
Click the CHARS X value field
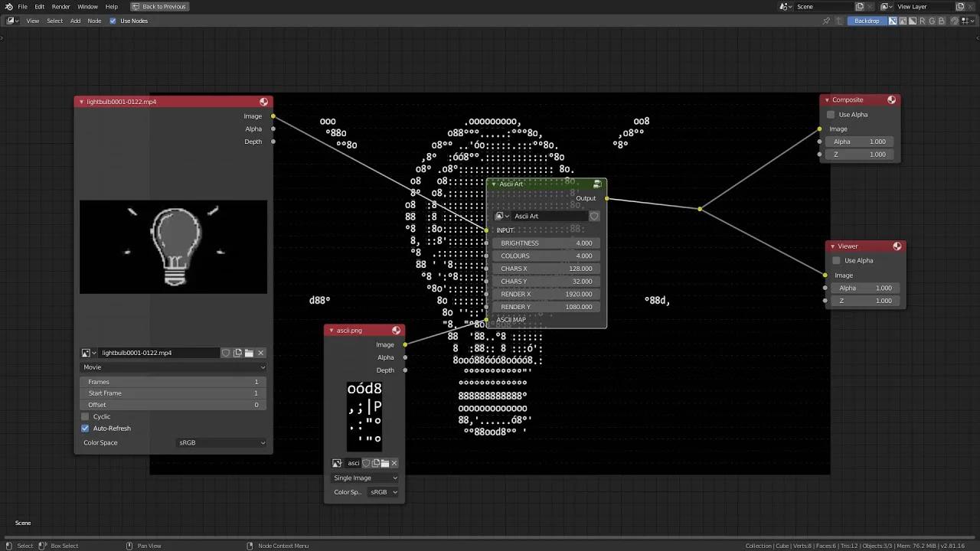coord(547,269)
